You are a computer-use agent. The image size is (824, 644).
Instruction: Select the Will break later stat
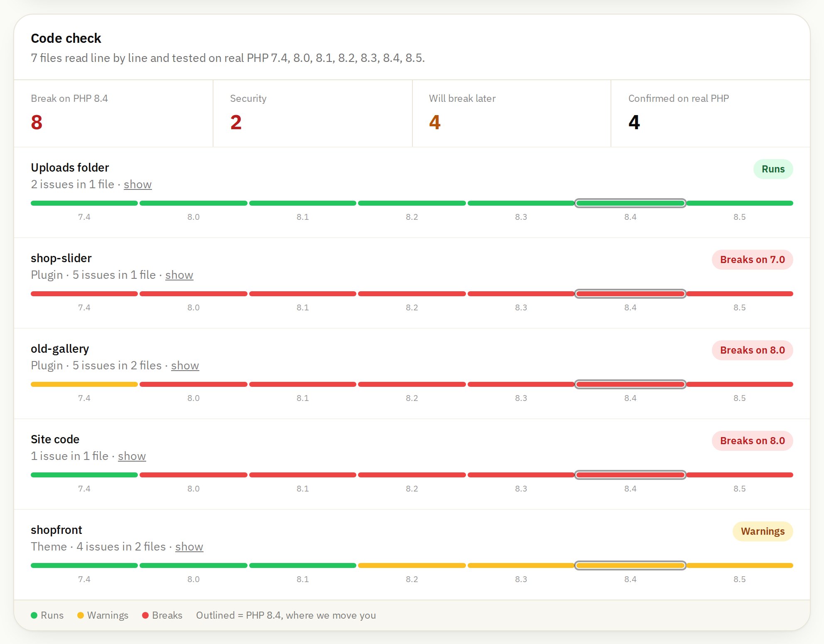(512, 113)
